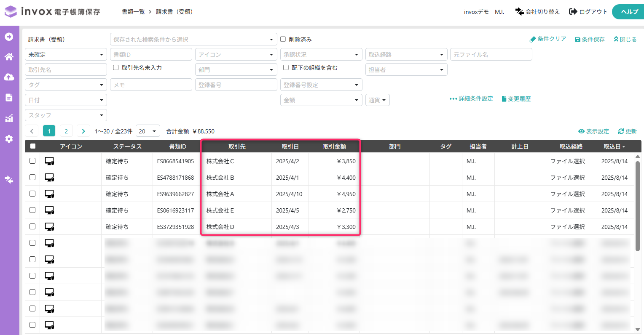The image size is (644, 335).
Task: Tick the 削除済み checkbox
Action: (x=283, y=39)
